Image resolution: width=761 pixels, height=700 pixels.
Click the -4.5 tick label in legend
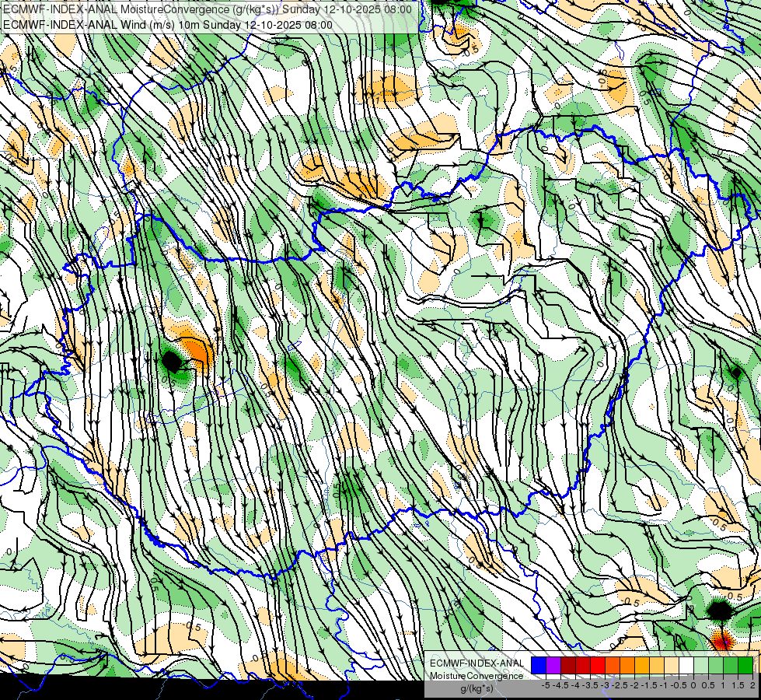coord(560,685)
